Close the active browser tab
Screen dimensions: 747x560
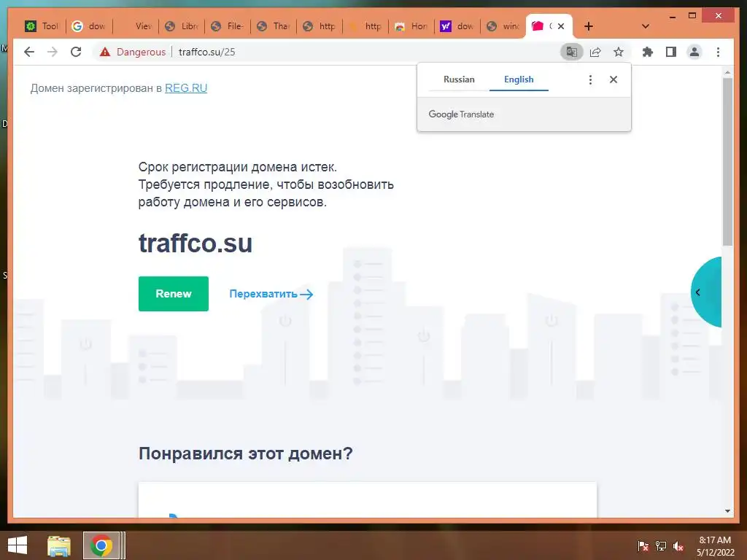coord(561,26)
